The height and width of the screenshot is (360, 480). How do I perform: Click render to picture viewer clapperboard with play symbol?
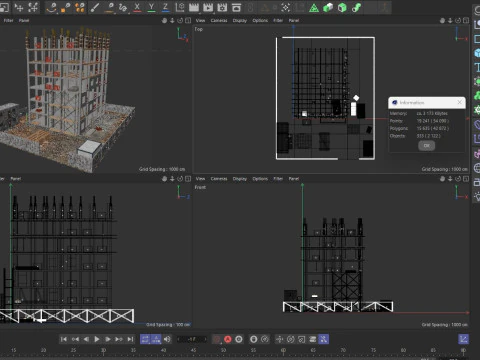208,7
